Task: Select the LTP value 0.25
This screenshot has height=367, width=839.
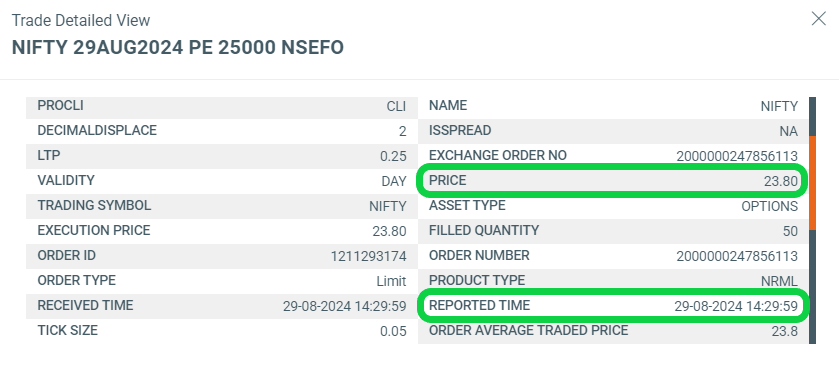Action: coord(393,157)
